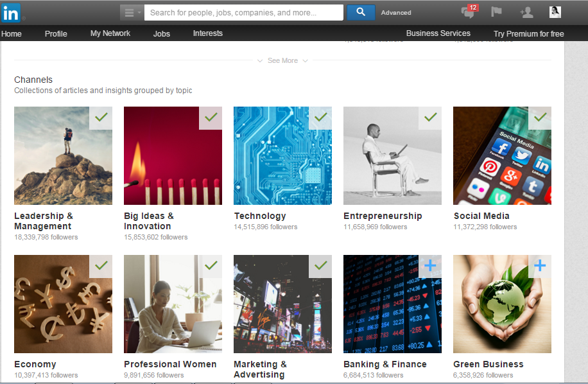Follow Green Business with the plus icon

point(540,266)
